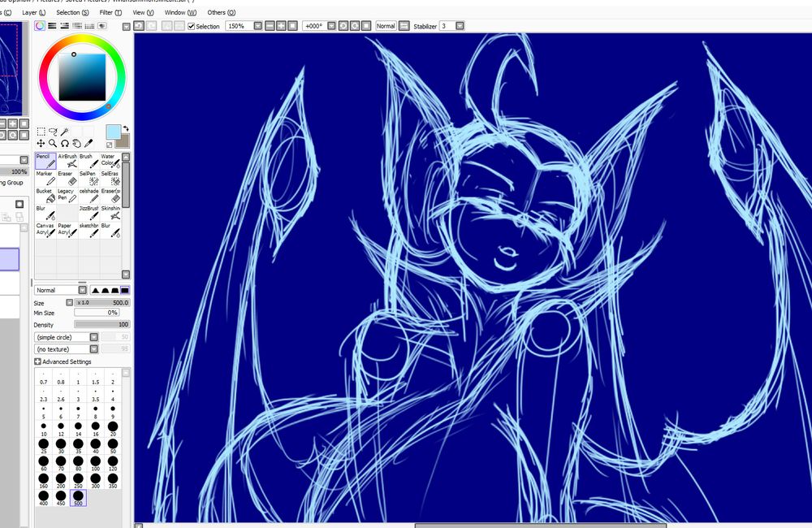The image size is (812, 528).
Task: Toggle the color wheel panel
Action: [40, 26]
